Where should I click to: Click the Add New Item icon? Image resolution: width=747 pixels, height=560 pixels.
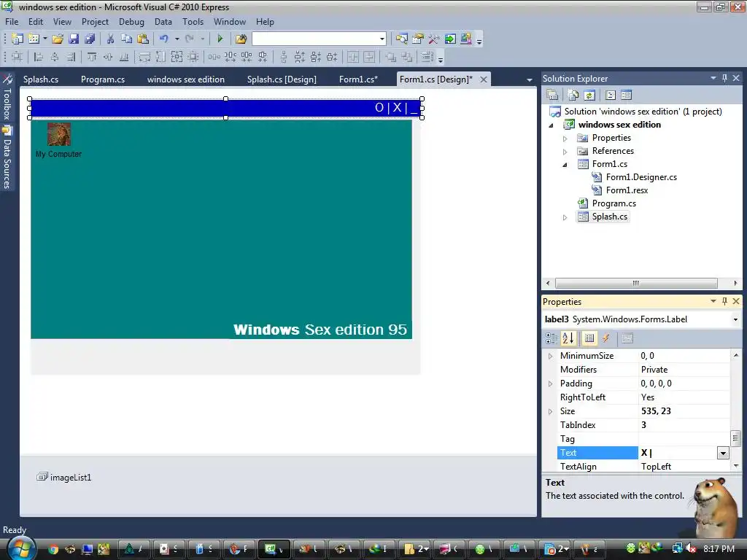[34, 39]
